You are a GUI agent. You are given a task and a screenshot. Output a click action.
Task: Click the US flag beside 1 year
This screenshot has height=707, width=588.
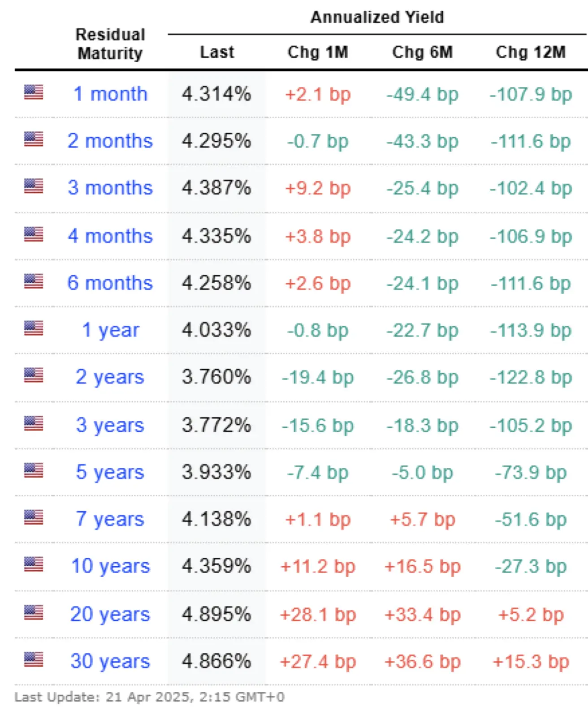point(34,328)
